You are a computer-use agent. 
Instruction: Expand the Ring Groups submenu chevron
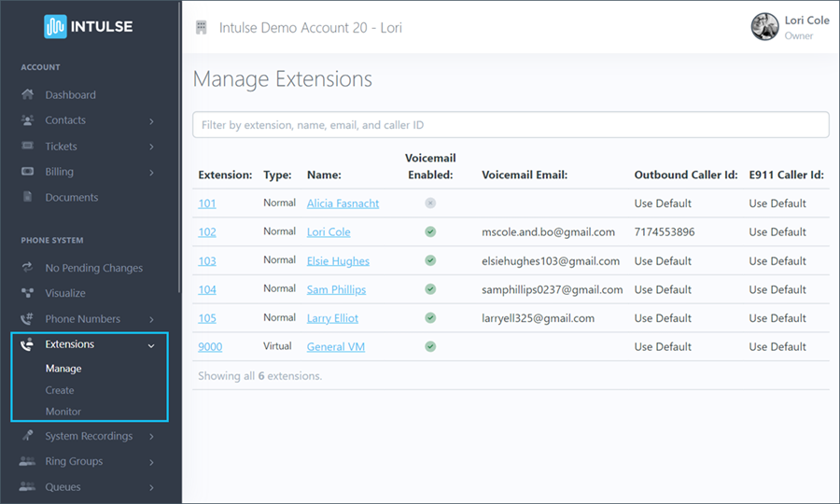pyautogui.click(x=151, y=462)
